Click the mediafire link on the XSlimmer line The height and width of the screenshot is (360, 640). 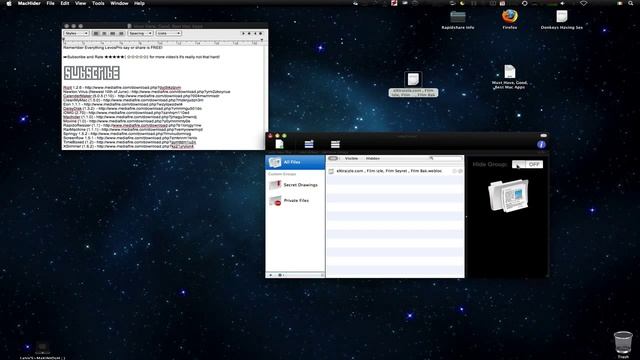click(145, 146)
